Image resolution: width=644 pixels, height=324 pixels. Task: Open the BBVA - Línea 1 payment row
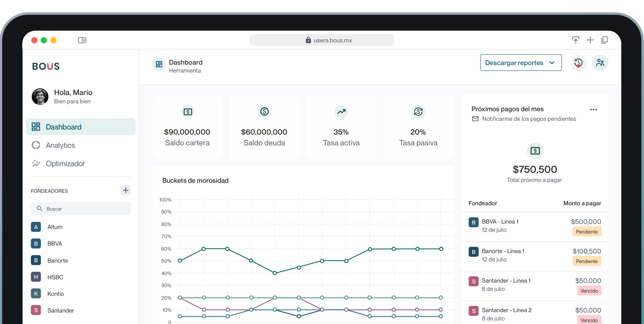[x=535, y=227]
